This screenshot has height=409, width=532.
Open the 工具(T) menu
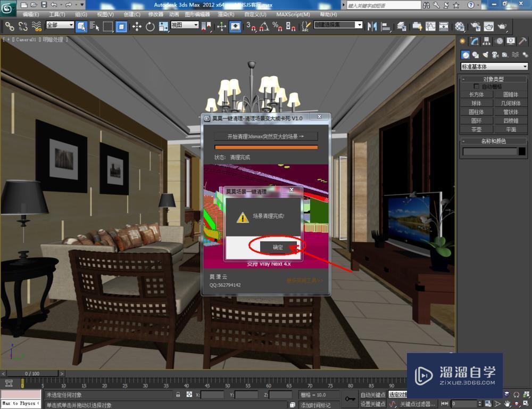[x=57, y=14]
